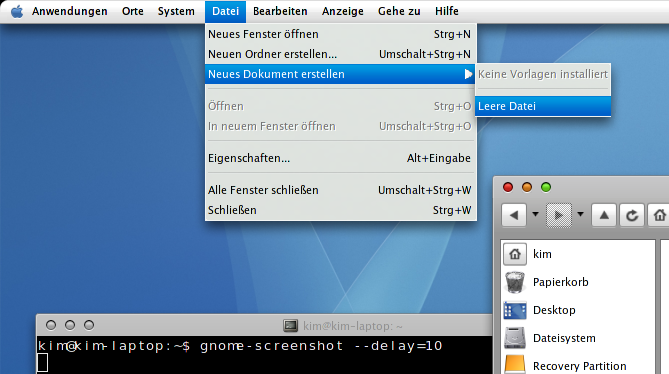Screen dimensions: 669x374
Task: Open the Anwendungen menu
Action: point(70,12)
